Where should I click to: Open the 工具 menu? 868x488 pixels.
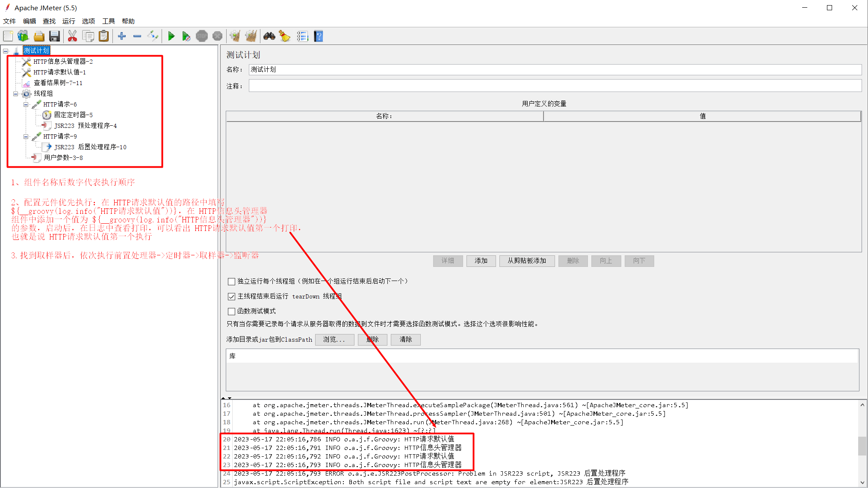pyautogui.click(x=109, y=21)
